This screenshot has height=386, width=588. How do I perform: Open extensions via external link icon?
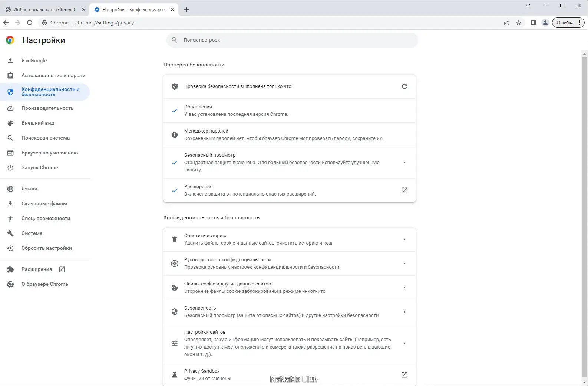tap(404, 190)
